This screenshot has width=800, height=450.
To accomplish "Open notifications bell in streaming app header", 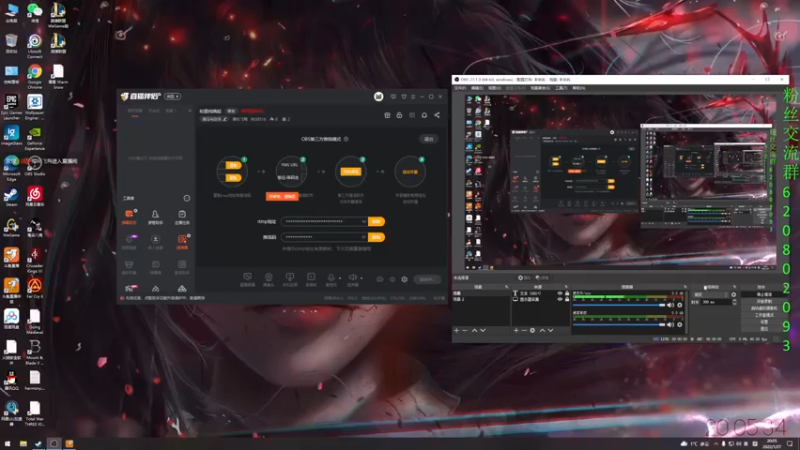I will tap(424, 115).
